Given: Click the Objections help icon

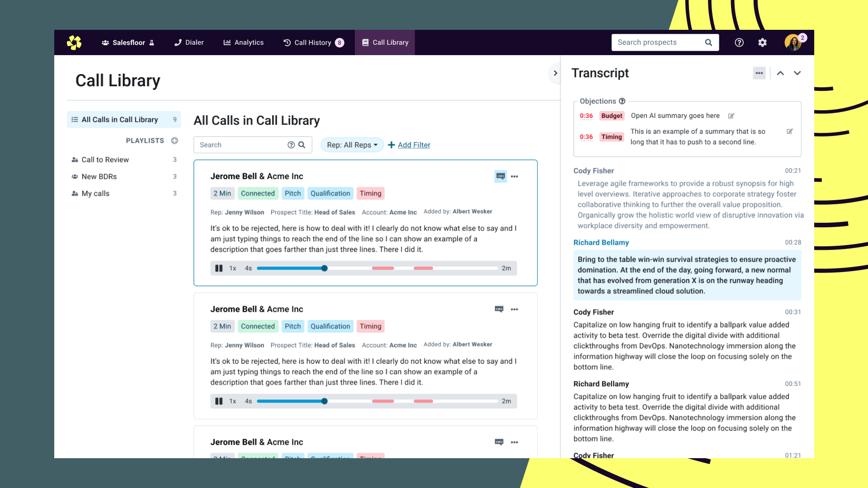Looking at the screenshot, I should (622, 101).
